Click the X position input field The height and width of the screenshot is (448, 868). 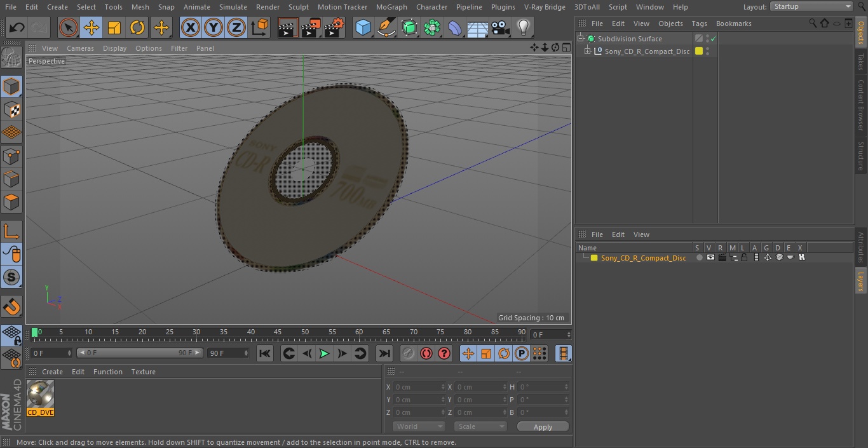tap(419, 387)
